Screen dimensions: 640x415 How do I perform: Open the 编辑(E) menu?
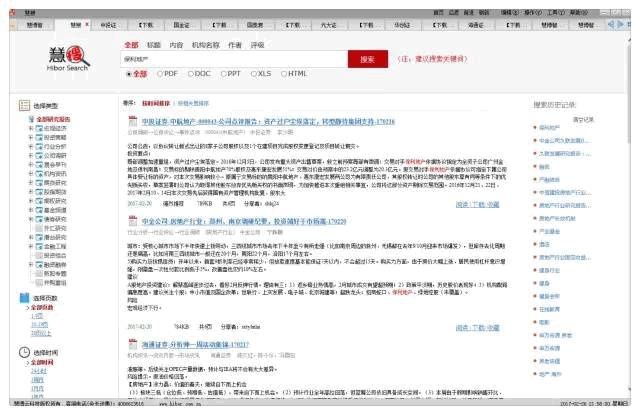[x=510, y=13]
